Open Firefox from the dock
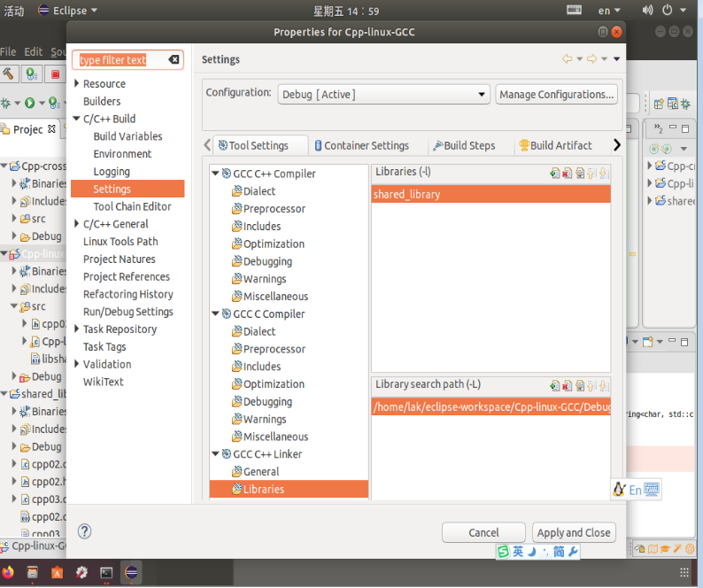 8,572
